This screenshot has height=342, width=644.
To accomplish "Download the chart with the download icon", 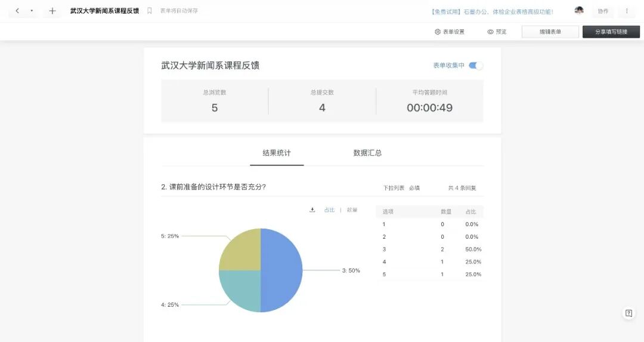I will 312,209.
